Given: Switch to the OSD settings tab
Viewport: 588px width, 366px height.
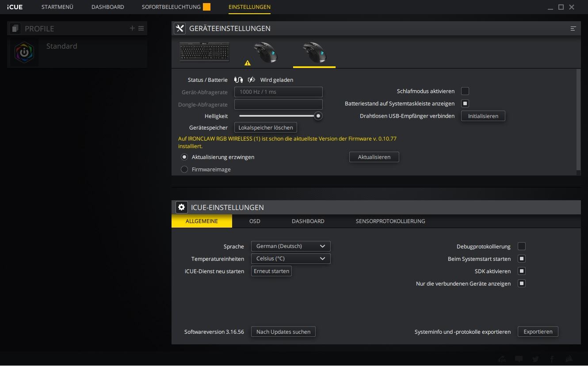Looking at the screenshot, I should click(x=255, y=221).
